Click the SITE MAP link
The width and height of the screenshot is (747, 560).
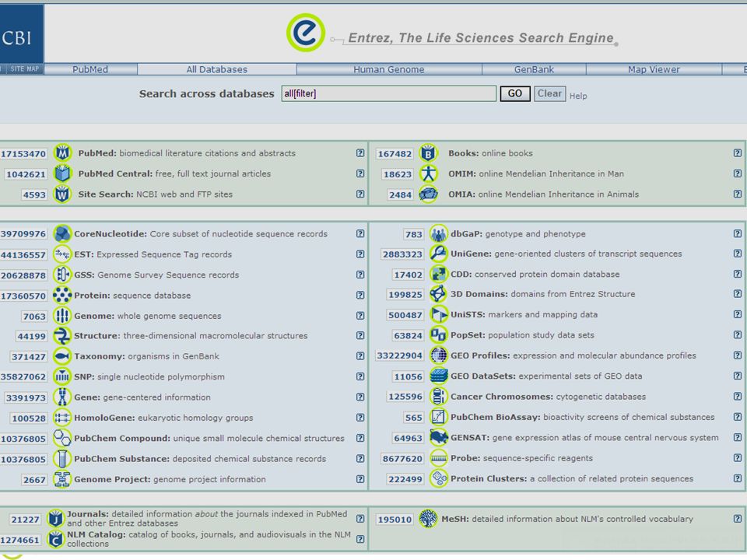[x=24, y=69]
